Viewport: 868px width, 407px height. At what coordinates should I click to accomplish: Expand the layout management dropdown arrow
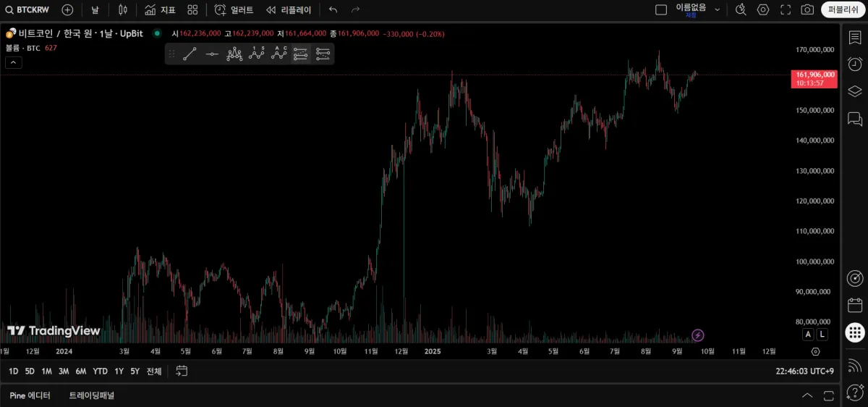click(718, 10)
